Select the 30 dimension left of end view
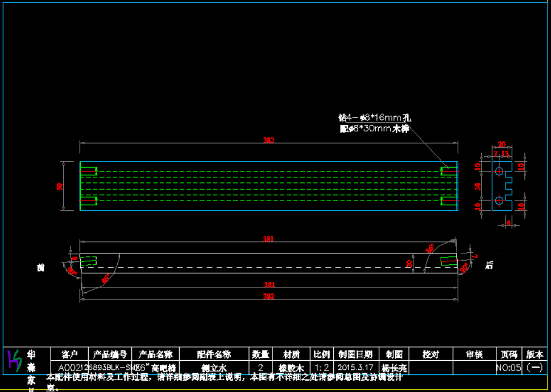Image resolution: width=551 pixels, height=392 pixels. pos(478,186)
